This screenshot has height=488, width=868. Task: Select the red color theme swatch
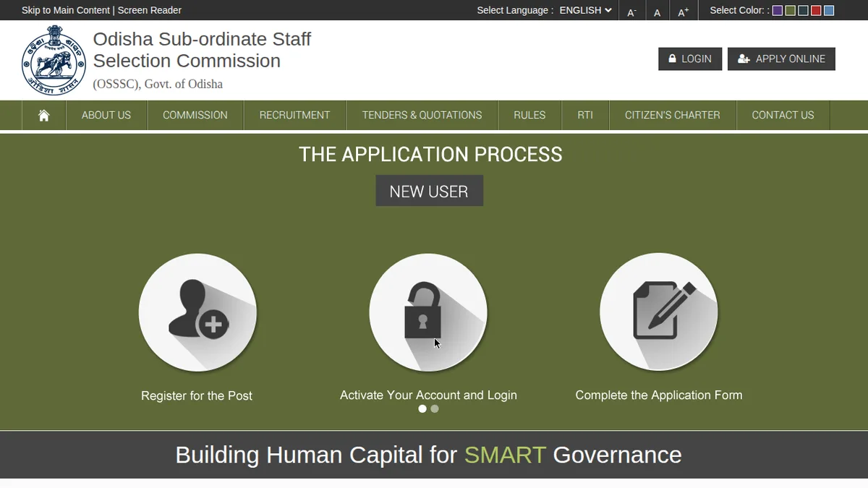(x=816, y=11)
